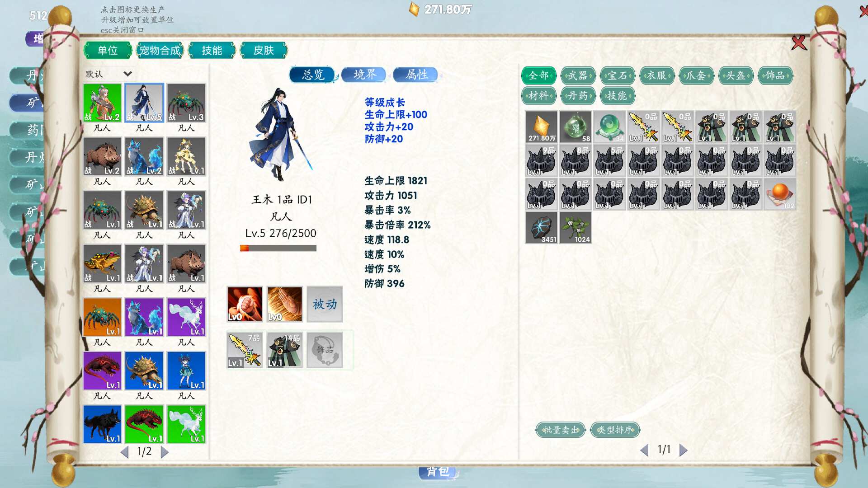Select the 头盔 helmet category filter
The width and height of the screenshot is (868, 488).
tap(736, 76)
